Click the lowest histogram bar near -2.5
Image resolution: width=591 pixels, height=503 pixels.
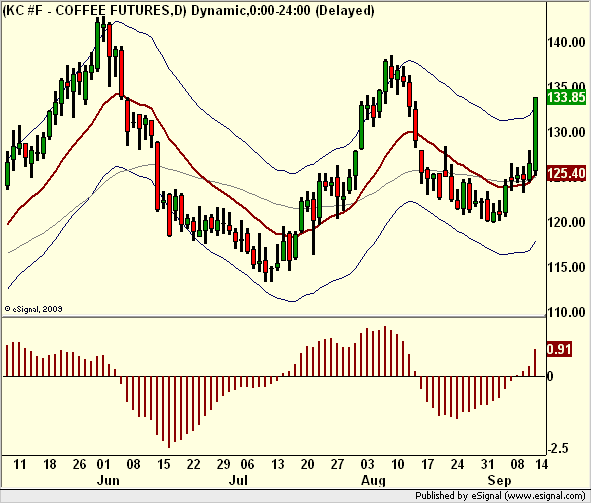tap(169, 412)
